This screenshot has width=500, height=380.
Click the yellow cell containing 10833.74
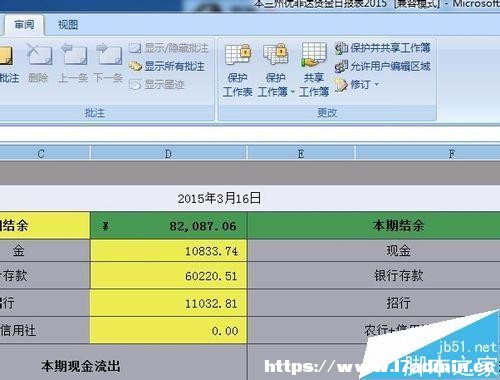click(168, 251)
